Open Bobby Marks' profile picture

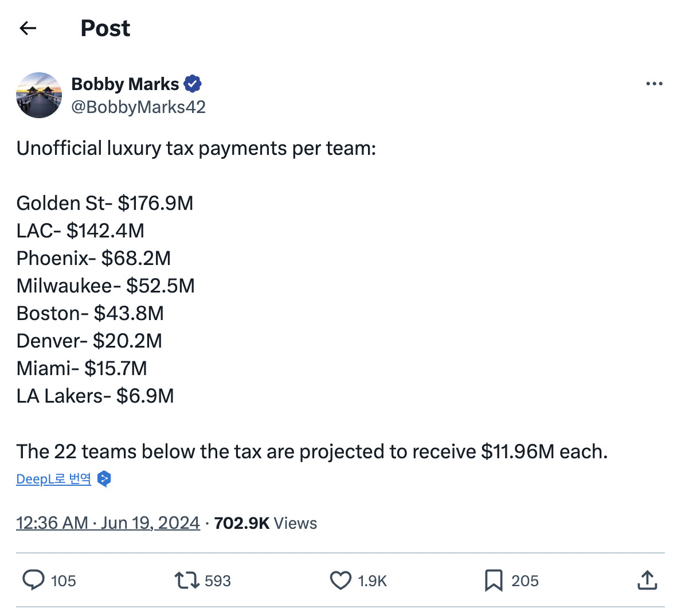(39, 95)
